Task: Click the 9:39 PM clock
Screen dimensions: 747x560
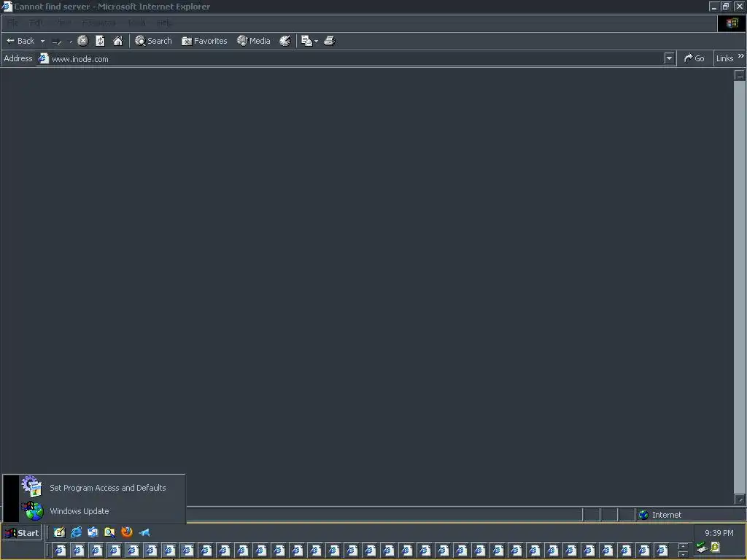Action: pos(719,533)
